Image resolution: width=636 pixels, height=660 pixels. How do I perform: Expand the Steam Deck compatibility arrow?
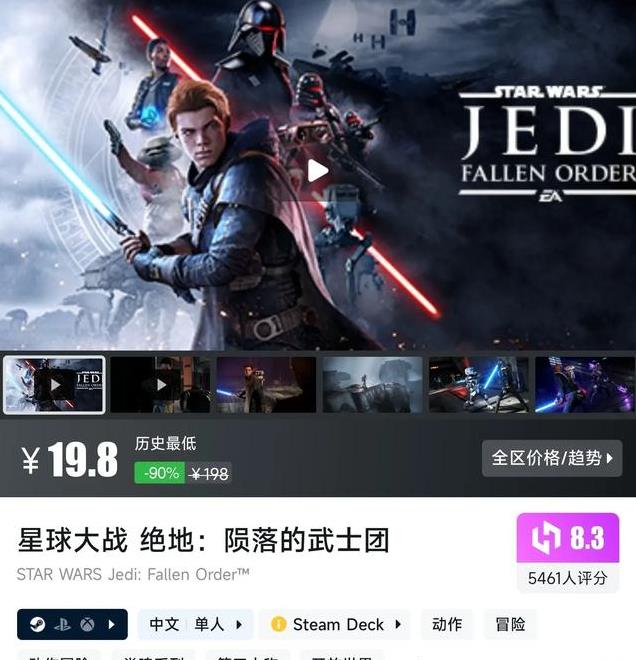398,624
